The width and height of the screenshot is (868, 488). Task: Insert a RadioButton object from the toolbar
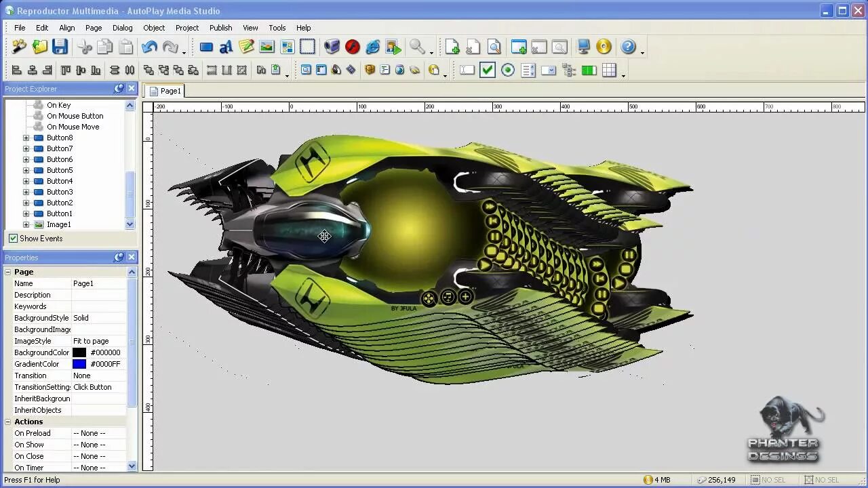[508, 70]
